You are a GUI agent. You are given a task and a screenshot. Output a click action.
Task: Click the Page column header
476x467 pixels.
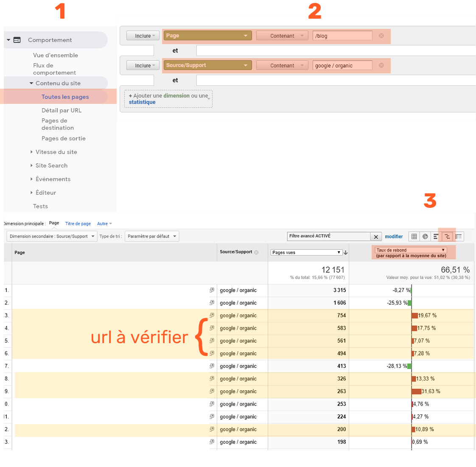[x=20, y=252]
